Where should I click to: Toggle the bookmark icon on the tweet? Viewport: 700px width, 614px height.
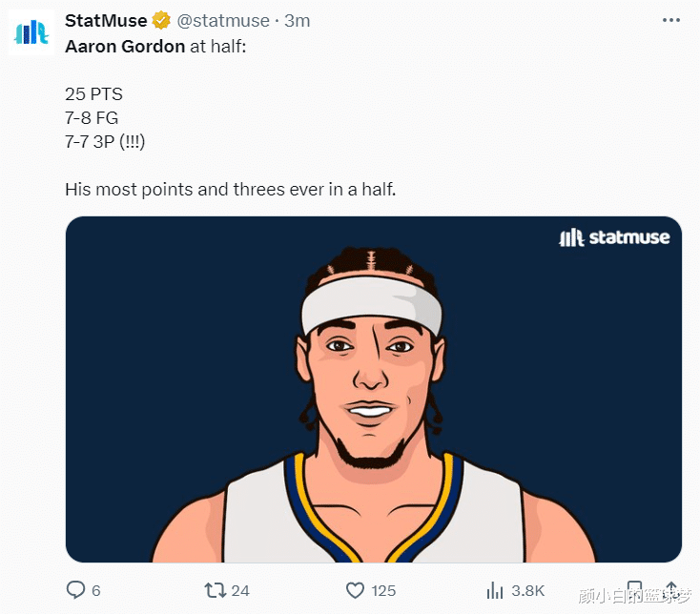click(633, 590)
